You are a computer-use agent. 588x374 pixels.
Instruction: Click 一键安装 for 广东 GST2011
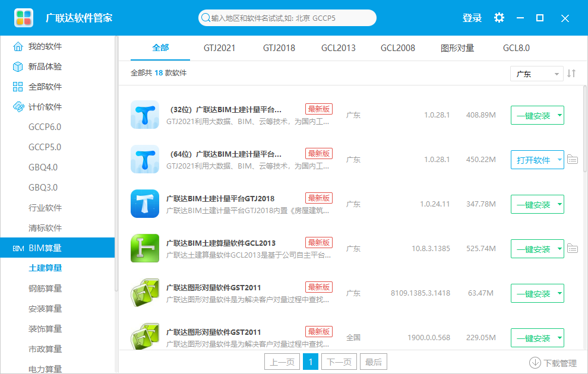[x=533, y=293]
